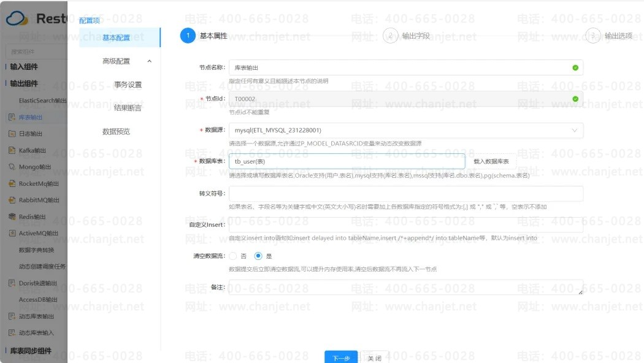
Task: Click the Mongo输出 component icon
Action: pos(12,167)
